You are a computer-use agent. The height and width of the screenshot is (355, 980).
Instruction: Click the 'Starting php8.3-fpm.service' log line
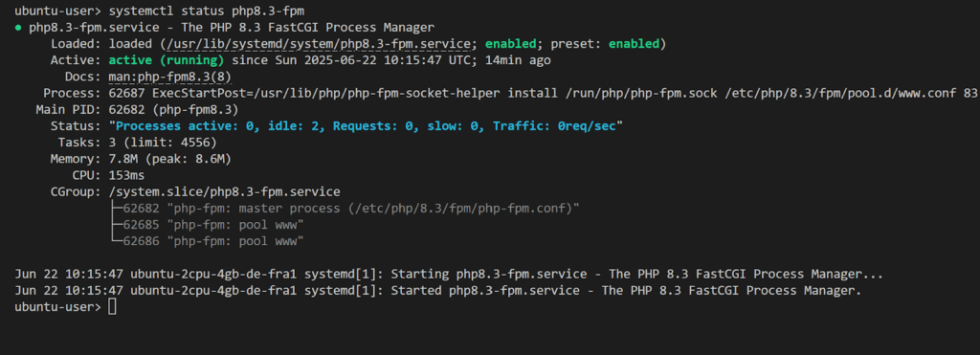coord(450,275)
